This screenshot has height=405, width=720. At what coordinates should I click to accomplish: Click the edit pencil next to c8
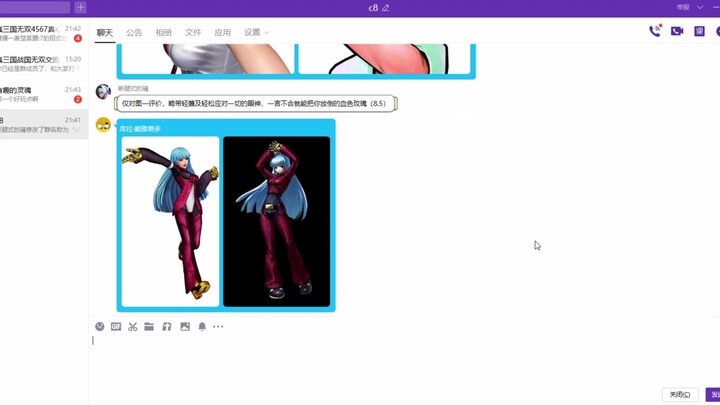coord(386,8)
